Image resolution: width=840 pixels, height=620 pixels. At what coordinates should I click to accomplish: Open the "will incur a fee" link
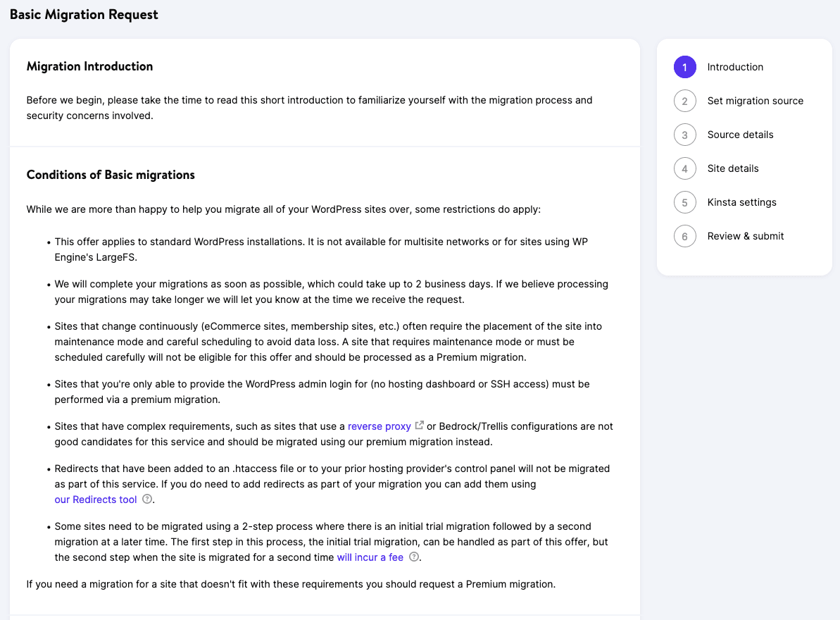(370, 557)
